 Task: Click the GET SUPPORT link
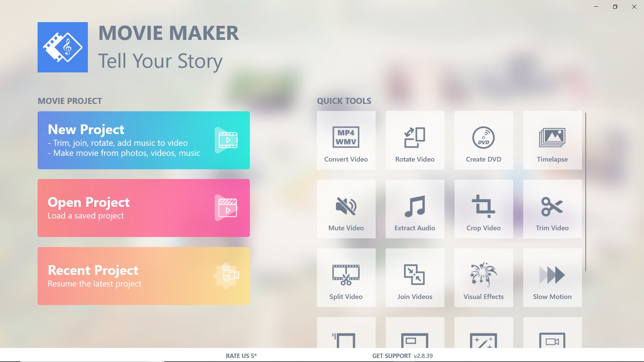(391, 356)
